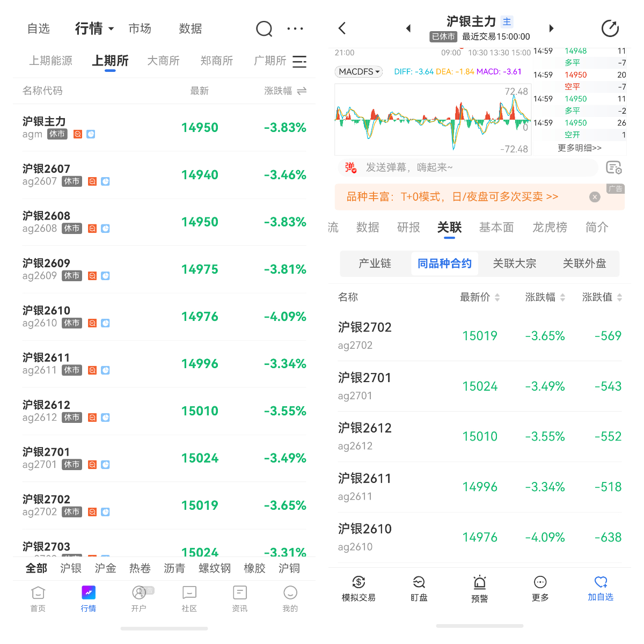Tap the 弹 bullet comment icon
Viewport: 644px width, 644px height.
(x=350, y=167)
